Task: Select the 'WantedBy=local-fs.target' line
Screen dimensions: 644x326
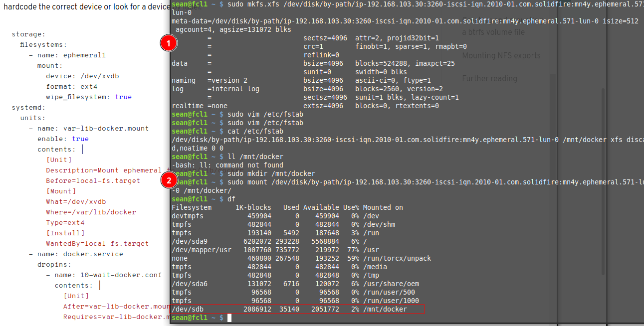Action: pyautogui.click(x=97, y=244)
